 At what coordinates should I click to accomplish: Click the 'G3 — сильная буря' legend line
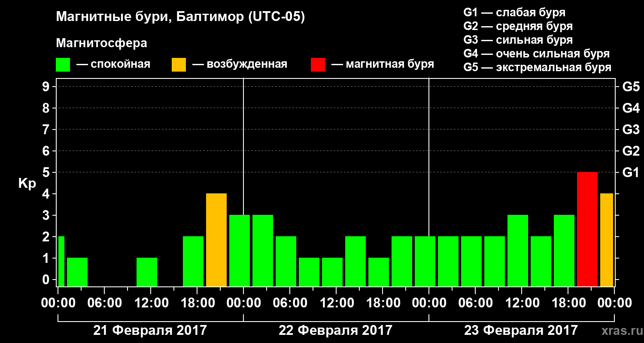click(x=518, y=40)
